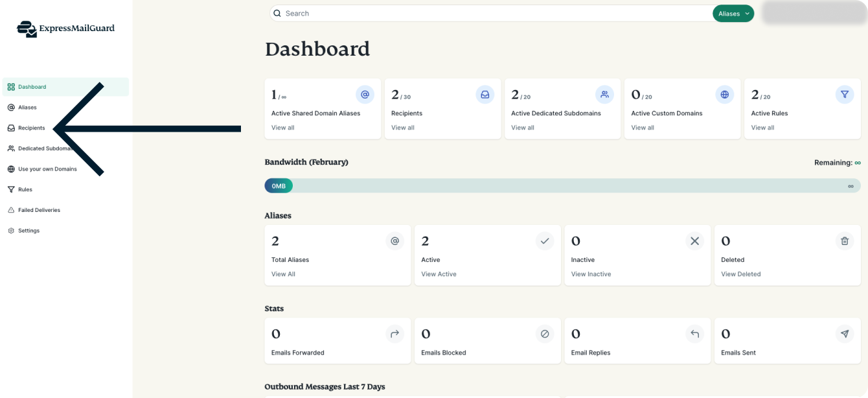Click View all under Active Shared Domain Aliases

click(282, 128)
